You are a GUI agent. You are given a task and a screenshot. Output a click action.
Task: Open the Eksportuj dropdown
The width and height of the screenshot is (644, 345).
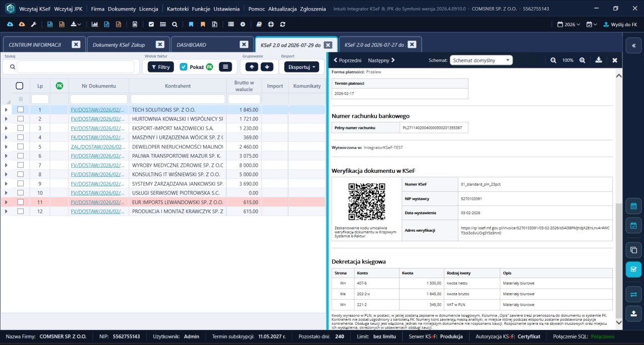point(302,66)
